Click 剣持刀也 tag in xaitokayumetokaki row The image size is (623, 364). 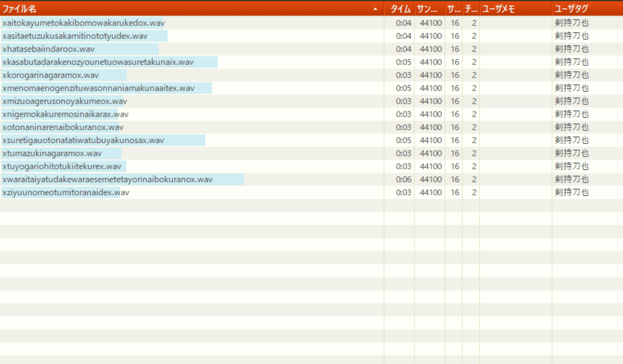coord(572,23)
